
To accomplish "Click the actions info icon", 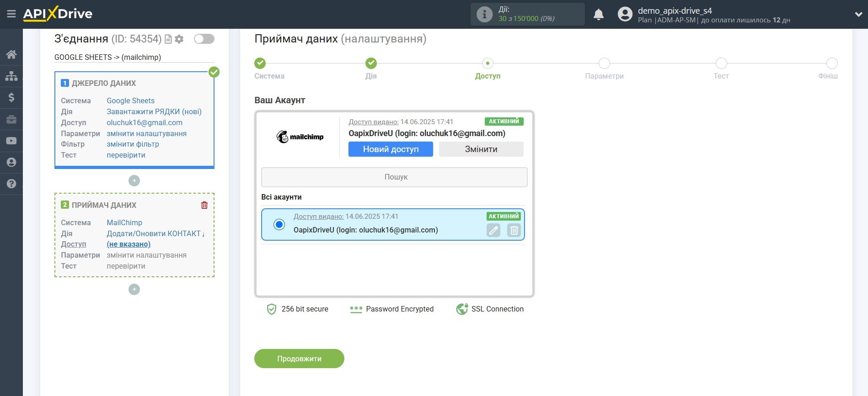I will pos(484,14).
